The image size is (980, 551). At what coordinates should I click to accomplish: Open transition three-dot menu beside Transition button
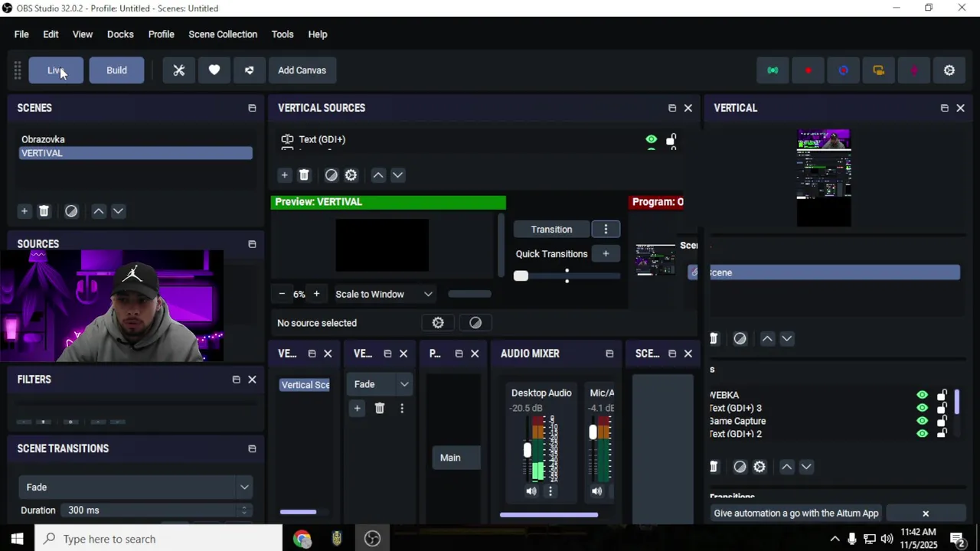(606, 230)
